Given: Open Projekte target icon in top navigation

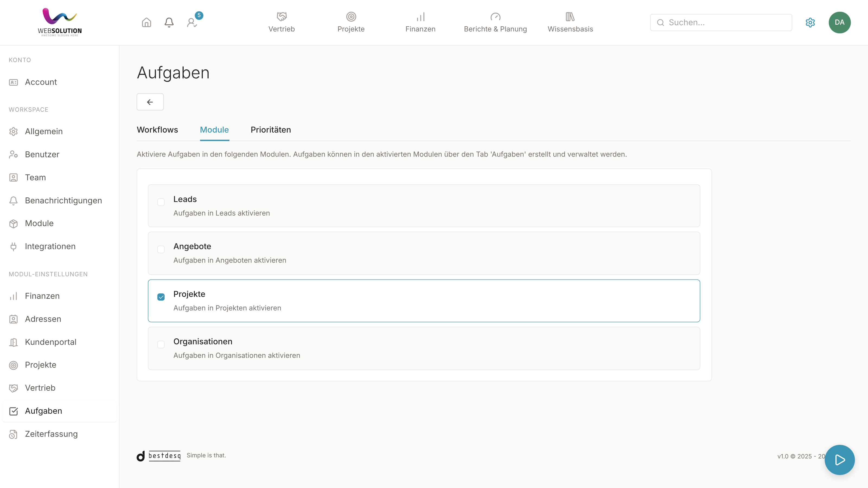Looking at the screenshot, I should [x=351, y=17].
